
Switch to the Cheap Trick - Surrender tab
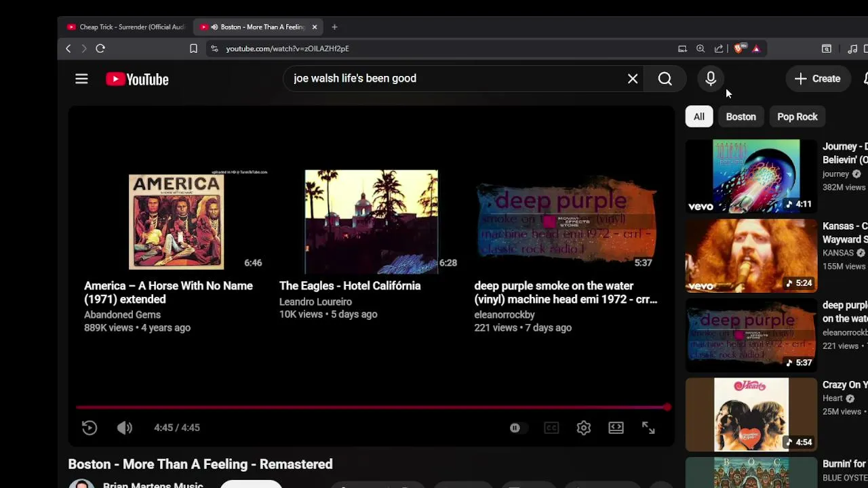click(126, 27)
